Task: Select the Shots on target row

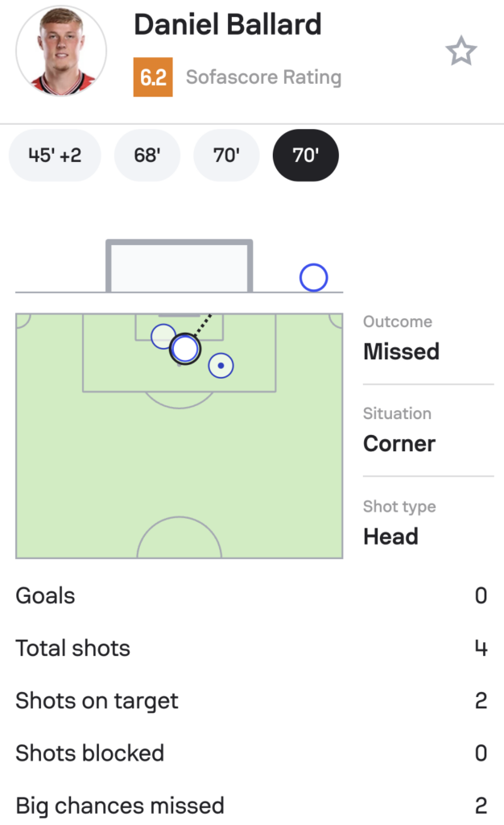Action: [x=251, y=701]
